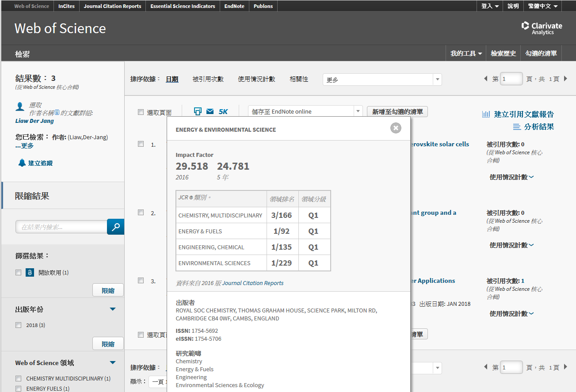
Task: Click the print icon in results toolbar
Action: (198, 111)
